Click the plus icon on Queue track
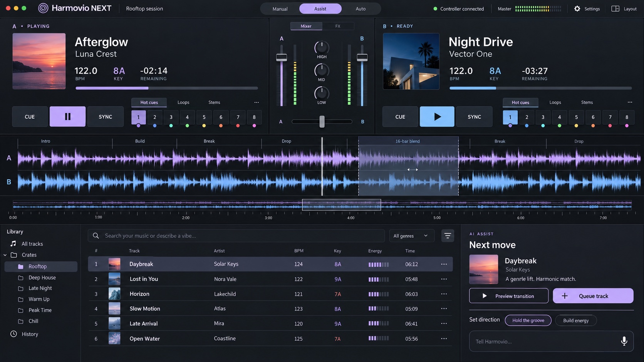 click(x=565, y=296)
